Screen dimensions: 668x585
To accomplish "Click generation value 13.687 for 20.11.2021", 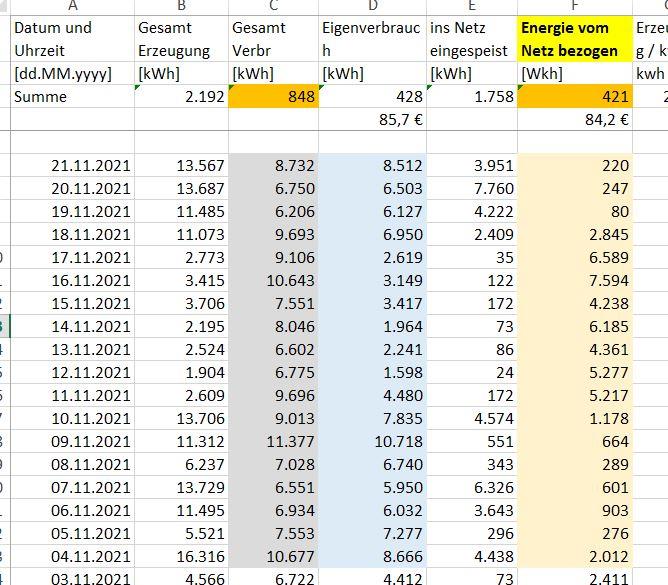I will (x=181, y=188).
